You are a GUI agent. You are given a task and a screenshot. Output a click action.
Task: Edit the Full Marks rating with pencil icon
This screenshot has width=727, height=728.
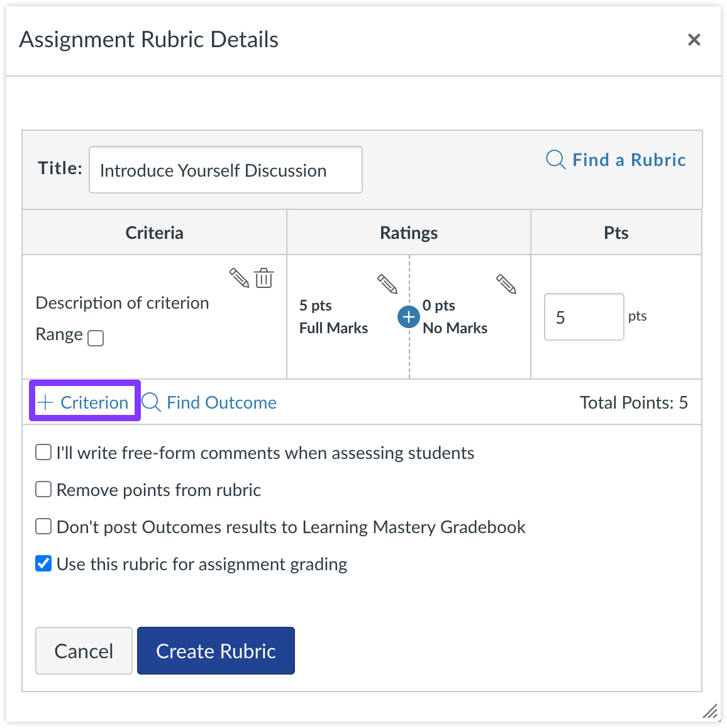click(387, 284)
